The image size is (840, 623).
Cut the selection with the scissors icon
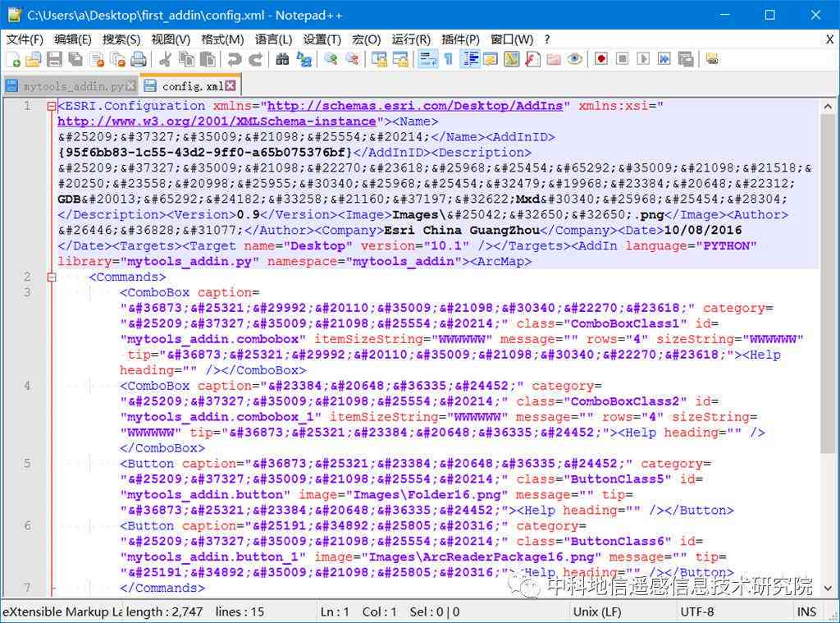(x=166, y=59)
